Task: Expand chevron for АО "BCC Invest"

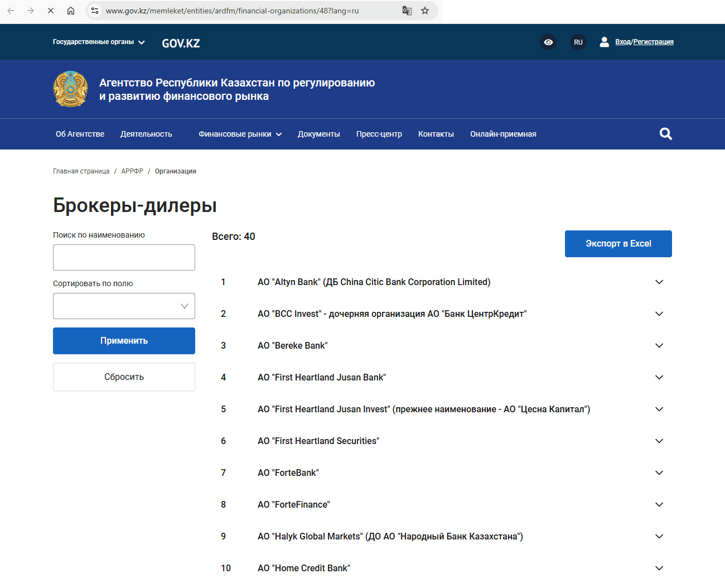Action: [x=659, y=314]
